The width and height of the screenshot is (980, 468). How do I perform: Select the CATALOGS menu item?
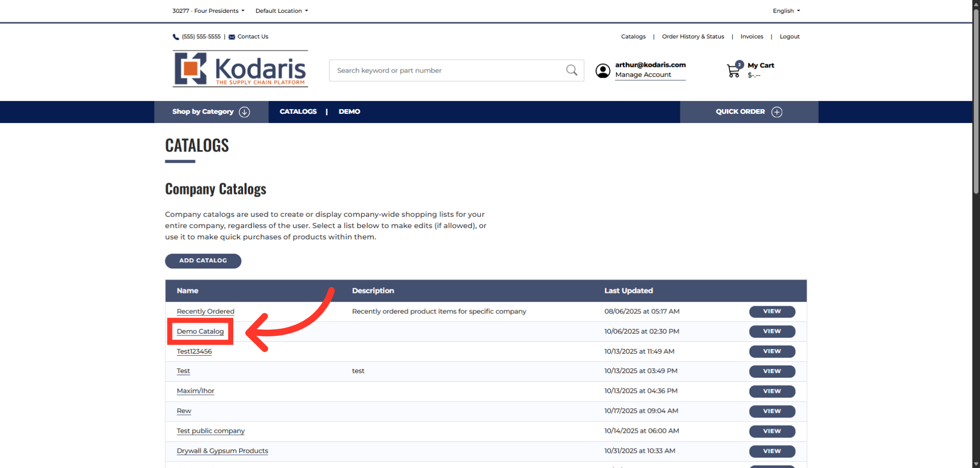click(298, 112)
